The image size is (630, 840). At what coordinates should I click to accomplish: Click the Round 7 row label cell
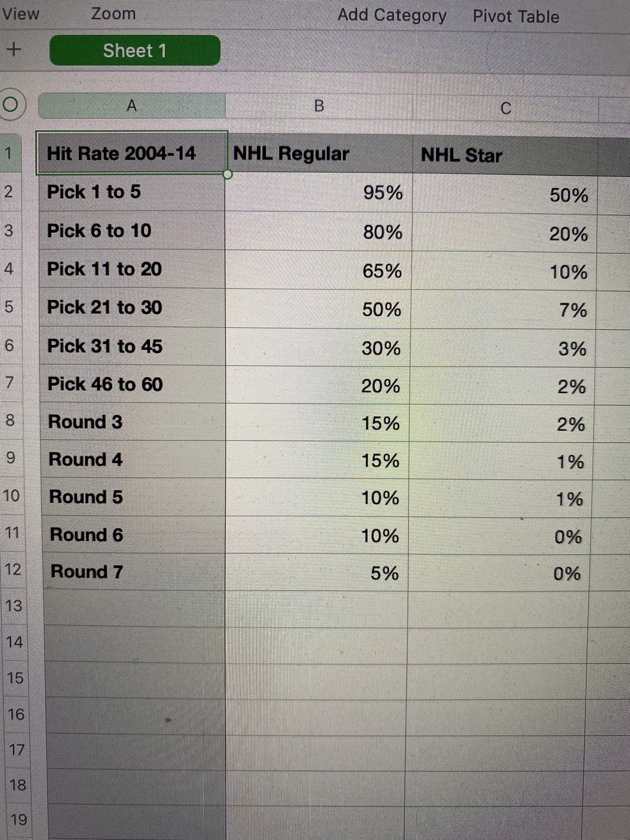134,572
